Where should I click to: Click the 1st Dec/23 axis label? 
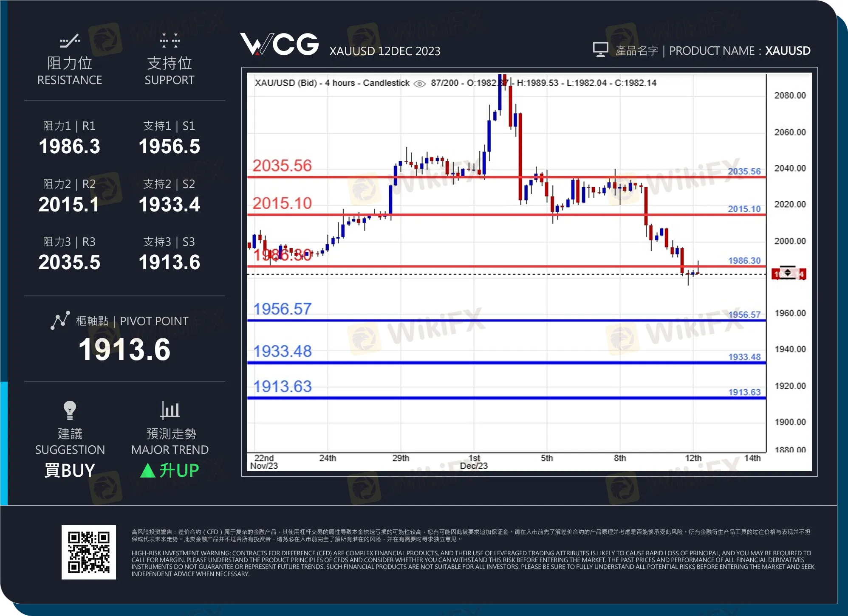[x=474, y=461]
